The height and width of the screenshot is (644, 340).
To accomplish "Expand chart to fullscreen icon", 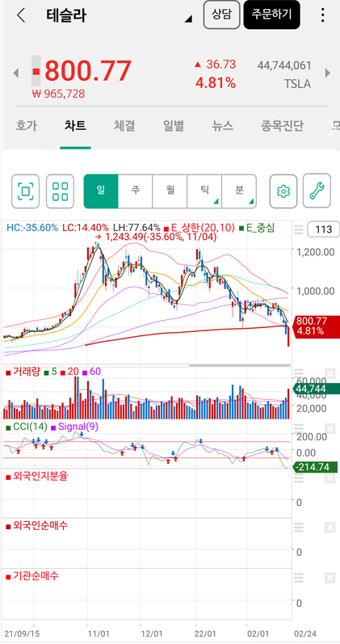I will pyautogui.click(x=26, y=192).
